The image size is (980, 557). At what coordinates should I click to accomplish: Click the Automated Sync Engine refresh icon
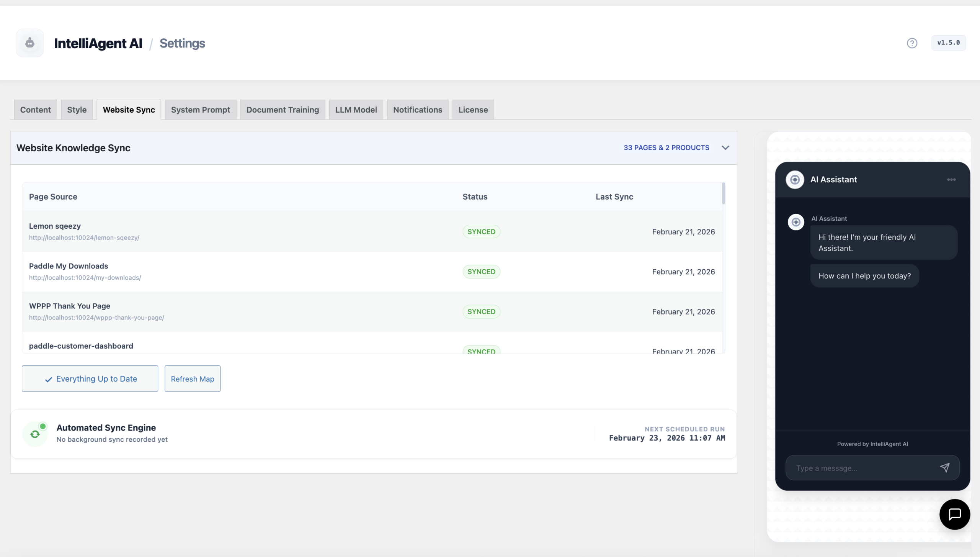click(x=35, y=433)
